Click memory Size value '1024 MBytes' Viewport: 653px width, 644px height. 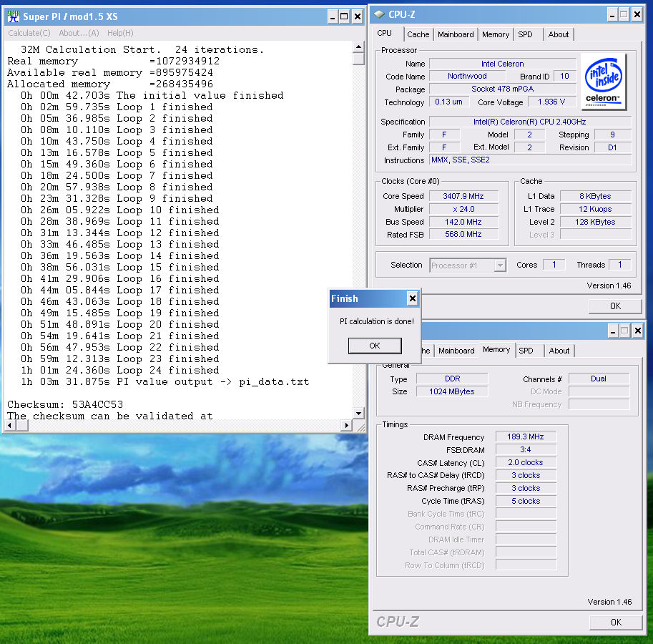[452, 391]
